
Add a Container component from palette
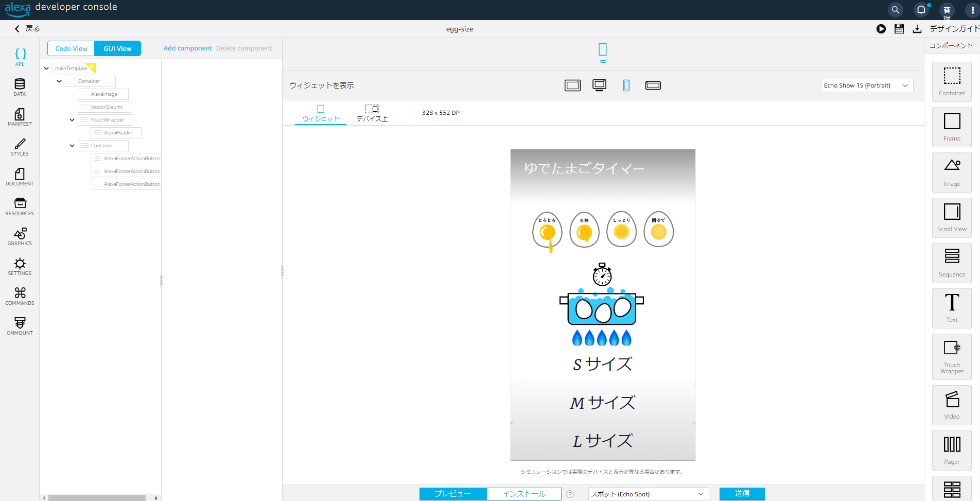[x=952, y=82]
